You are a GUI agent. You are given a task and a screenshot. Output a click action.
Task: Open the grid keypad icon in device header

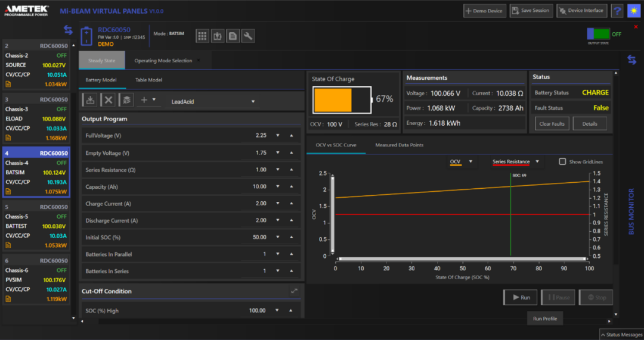click(x=202, y=36)
